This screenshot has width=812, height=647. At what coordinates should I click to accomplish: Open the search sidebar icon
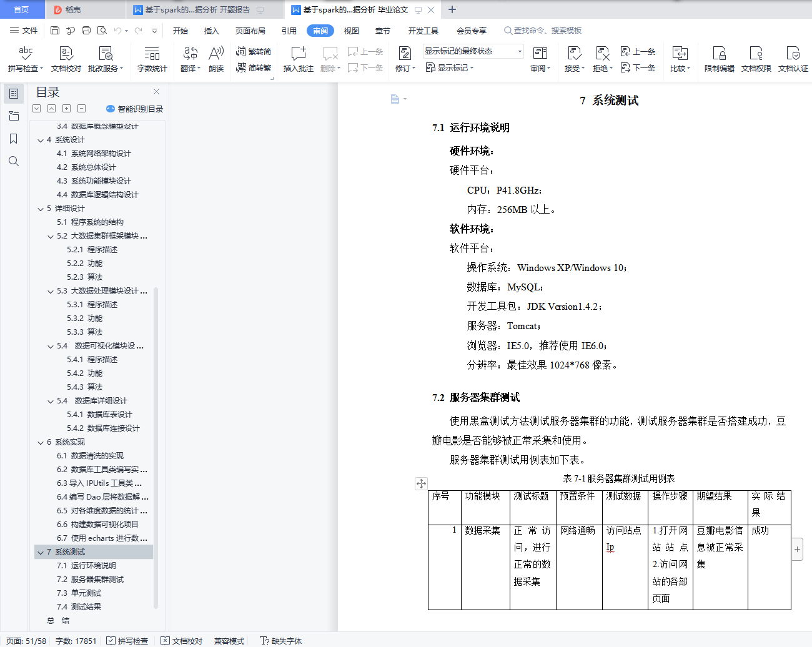click(14, 161)
